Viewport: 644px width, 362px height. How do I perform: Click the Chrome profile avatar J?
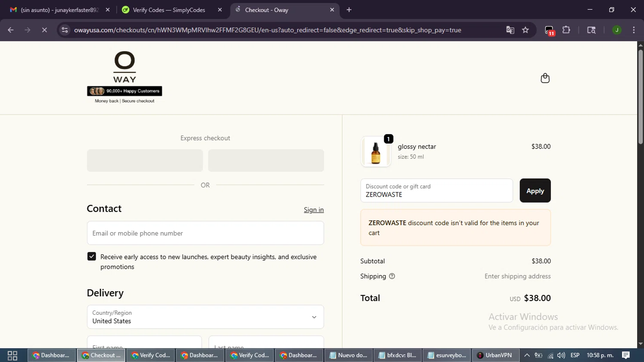(617, 30)
